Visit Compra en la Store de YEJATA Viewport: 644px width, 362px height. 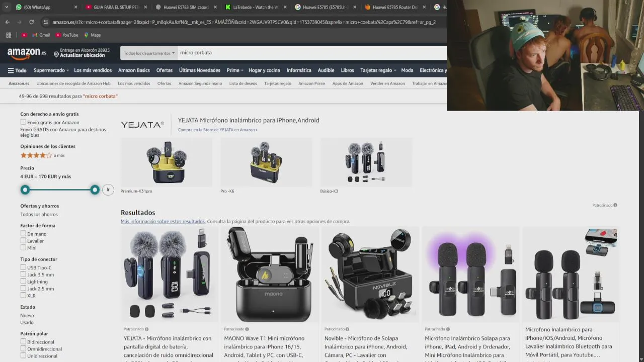point(217,130)
